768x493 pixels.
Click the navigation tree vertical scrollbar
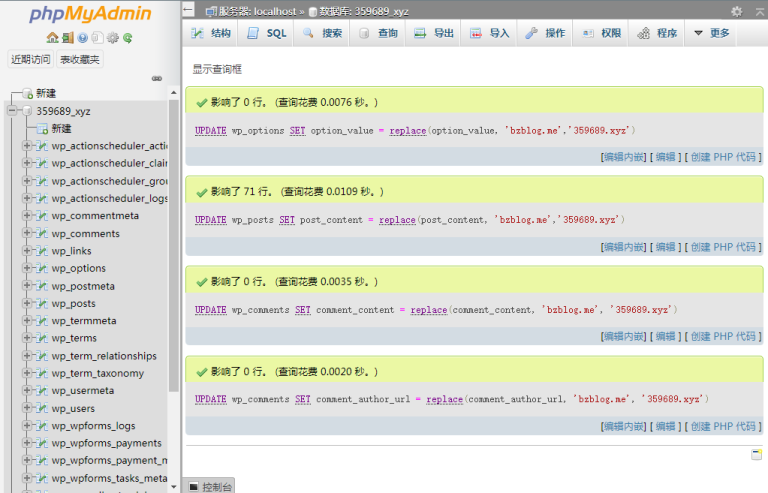[173, 250]
